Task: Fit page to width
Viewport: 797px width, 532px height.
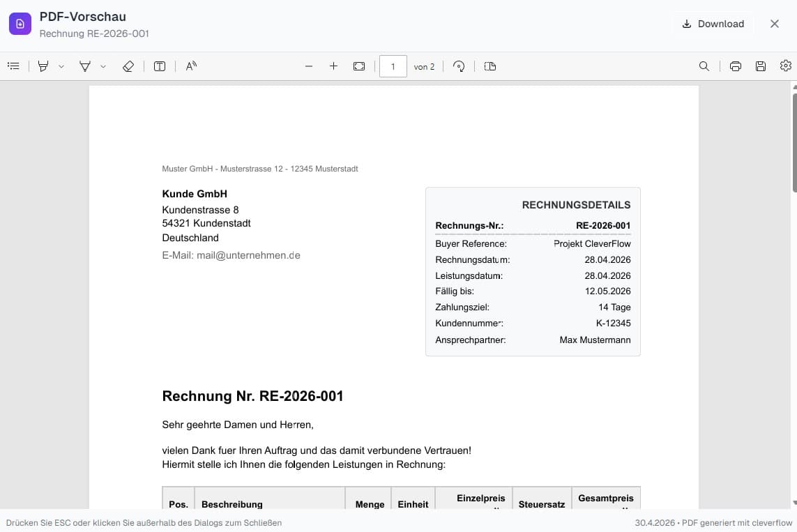Action: point(359,66)
